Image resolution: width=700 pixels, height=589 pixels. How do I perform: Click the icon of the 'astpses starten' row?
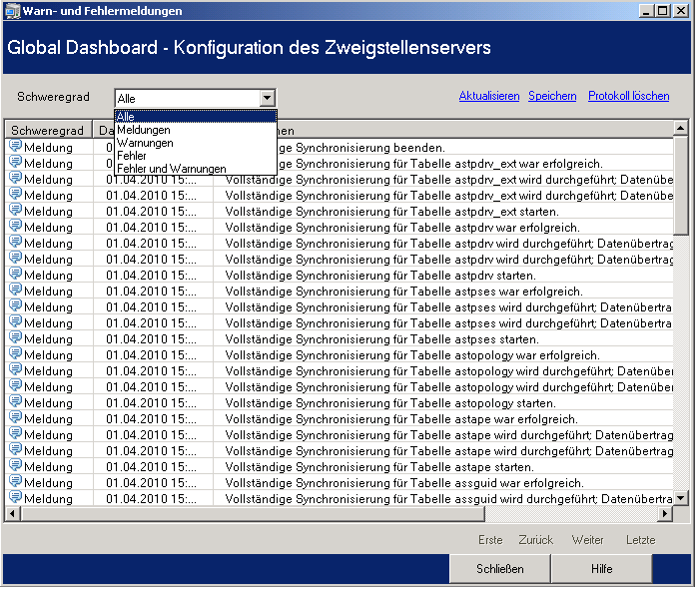pyautogui.click(x=15, y=337)
